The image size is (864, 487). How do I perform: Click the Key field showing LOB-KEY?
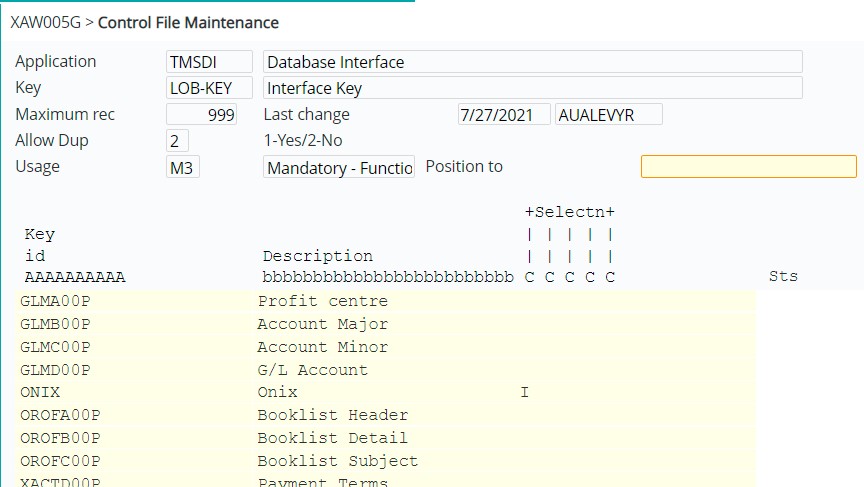point(209,88)
